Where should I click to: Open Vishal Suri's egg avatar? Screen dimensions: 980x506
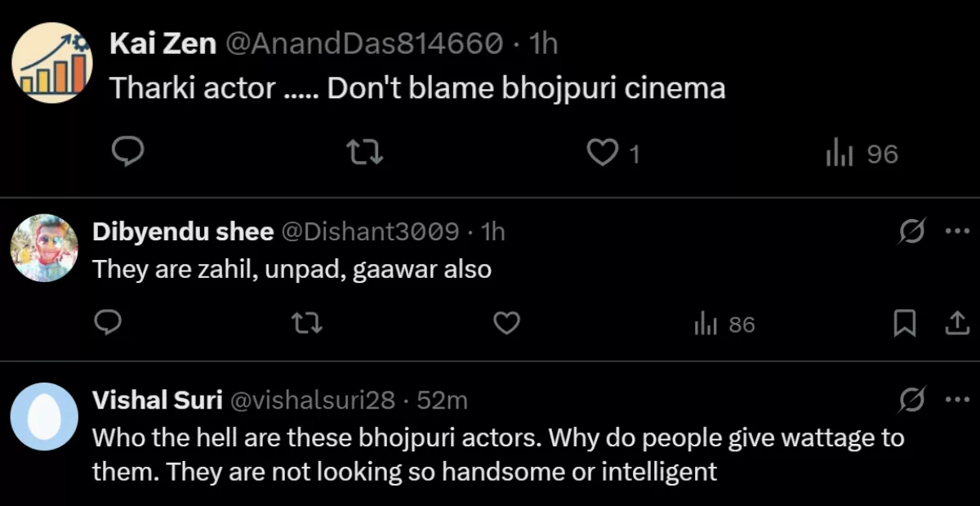(44, 417)
